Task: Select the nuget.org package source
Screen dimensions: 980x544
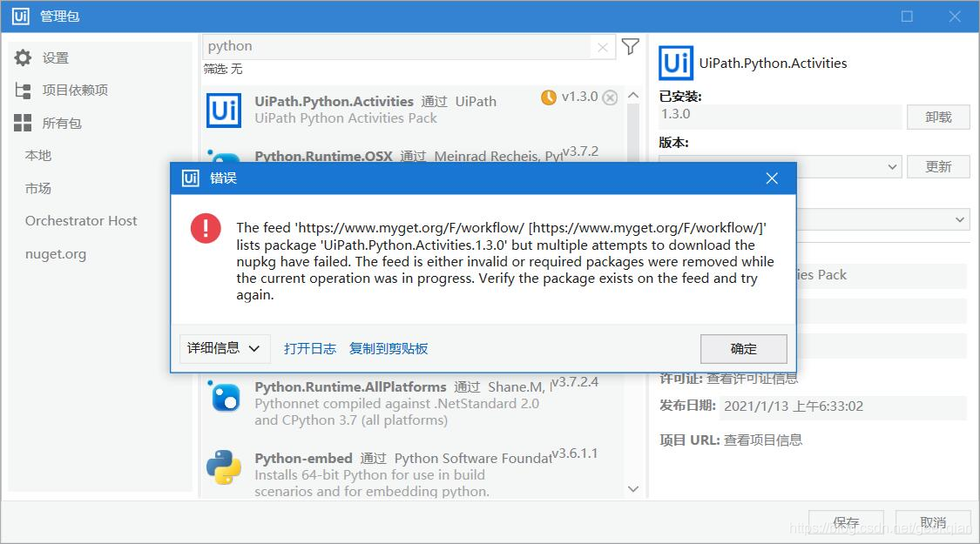Action: (x=56, y=254)
